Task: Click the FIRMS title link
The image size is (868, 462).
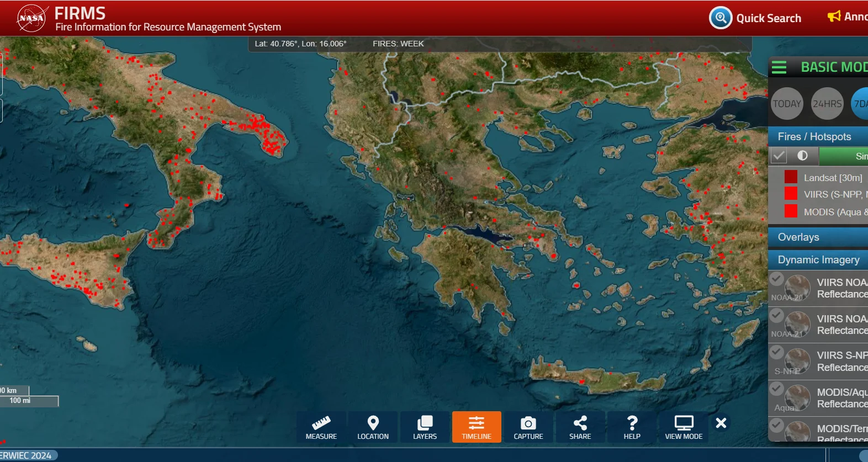Action: click(80, 13)
